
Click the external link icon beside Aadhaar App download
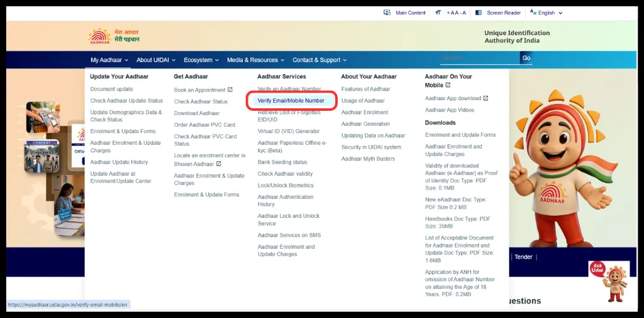tap(486, 98)
